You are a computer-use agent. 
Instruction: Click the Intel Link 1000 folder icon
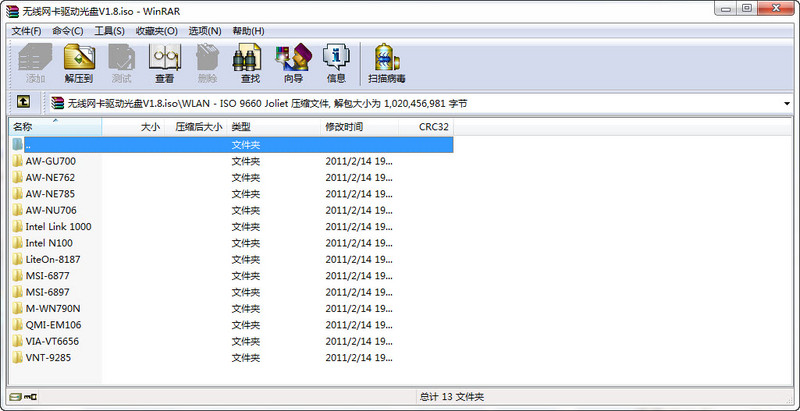pyautogui.click(x=18, y=226)
